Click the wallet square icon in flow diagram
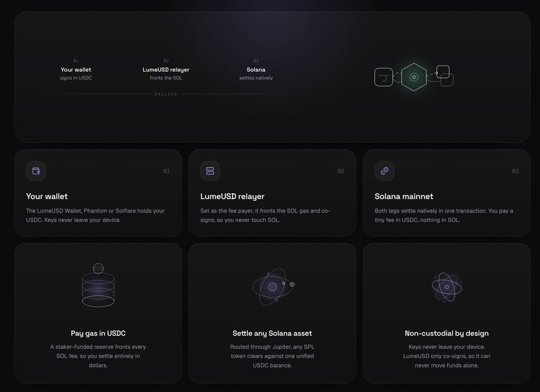The height and width of the screenshot is (392, 540). coord(384,77)
